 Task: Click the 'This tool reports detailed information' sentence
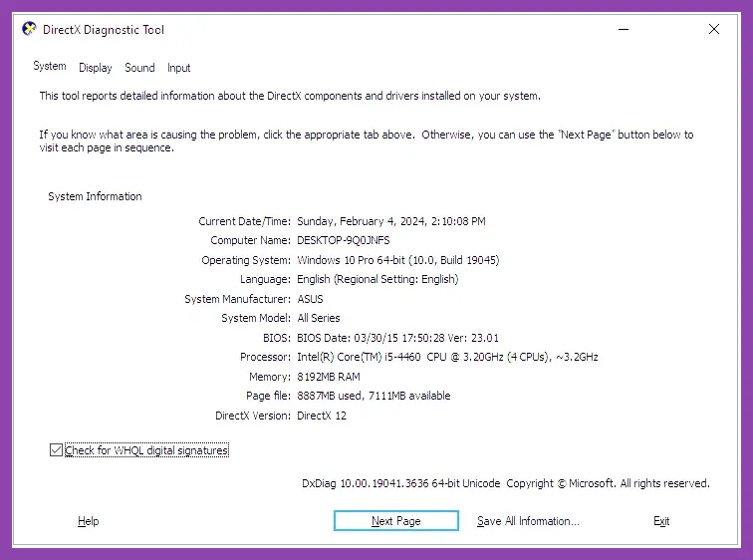coord(290,96)
